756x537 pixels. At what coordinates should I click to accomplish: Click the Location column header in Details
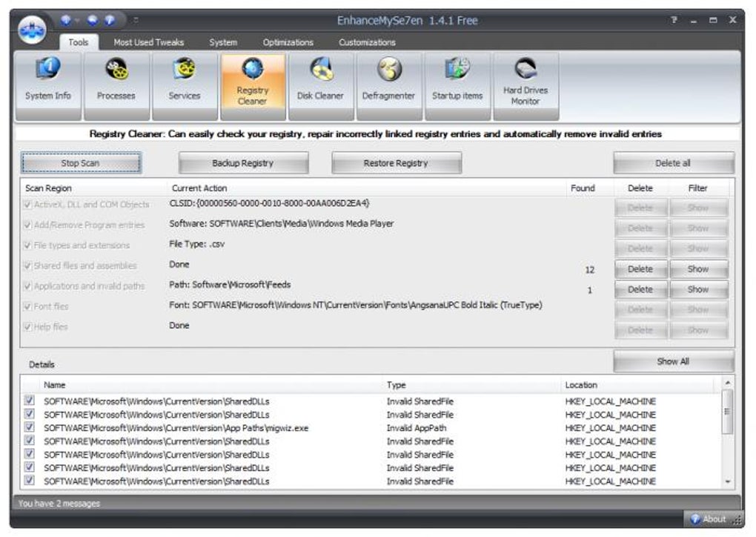pyautogui.click(x=581, y=385)
